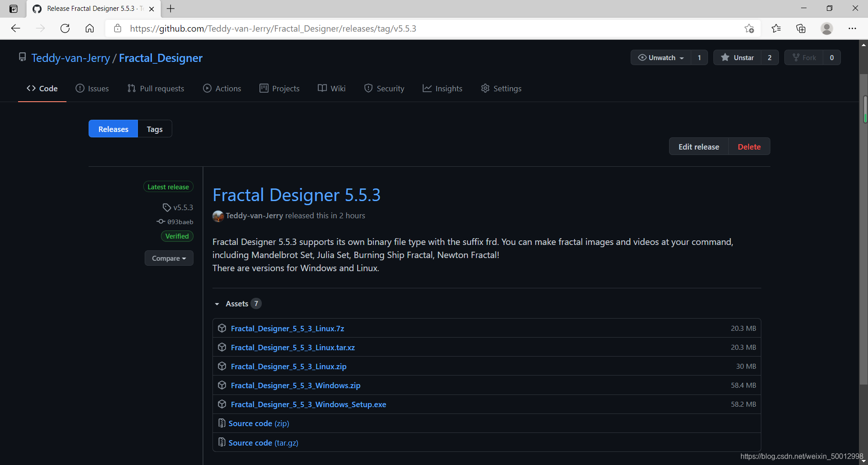Click the Fork button

(x=804, y=57)
